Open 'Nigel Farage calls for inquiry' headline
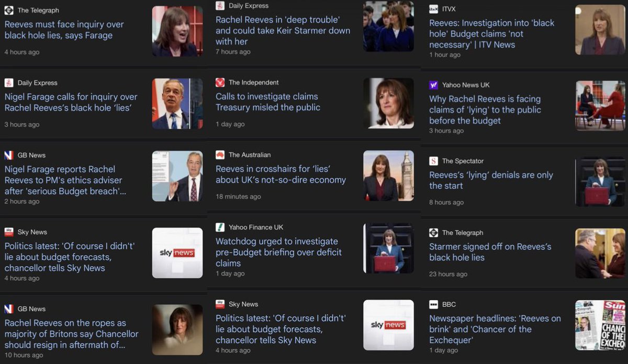628x364 pixels. click(71, 103)
